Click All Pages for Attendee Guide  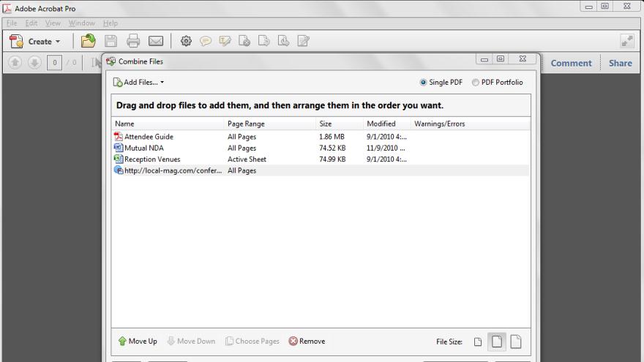[242, 137]
